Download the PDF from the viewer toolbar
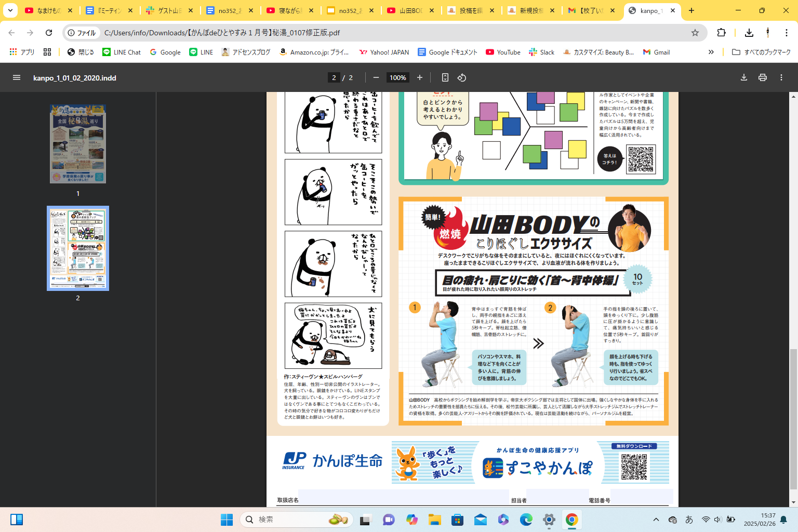 pos(744,77)
